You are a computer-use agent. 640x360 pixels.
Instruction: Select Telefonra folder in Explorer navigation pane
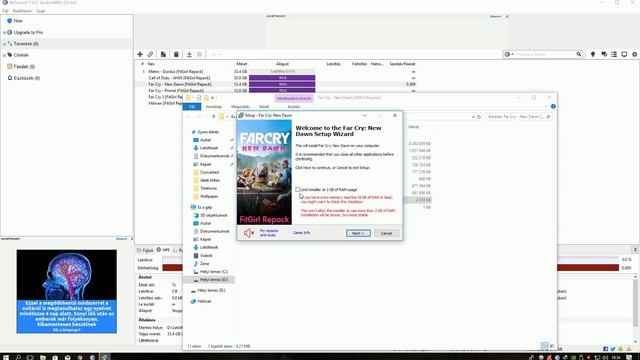[205, 188]
